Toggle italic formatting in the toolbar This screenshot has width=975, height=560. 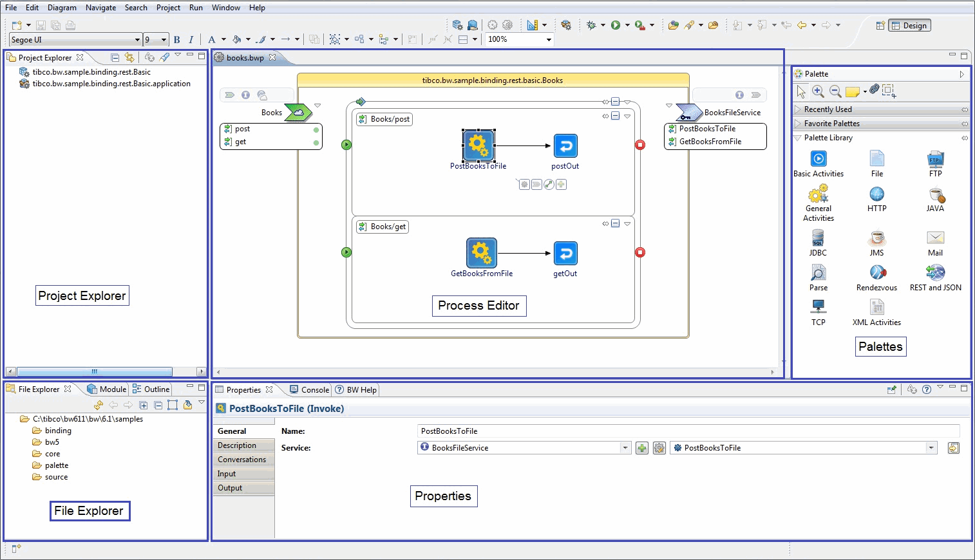[191, 39]
